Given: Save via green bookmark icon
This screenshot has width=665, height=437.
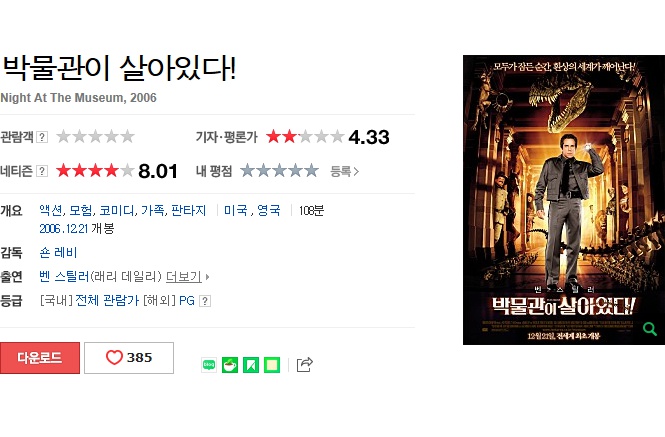Looking at the screenshot, I should [x=251, y=365].
